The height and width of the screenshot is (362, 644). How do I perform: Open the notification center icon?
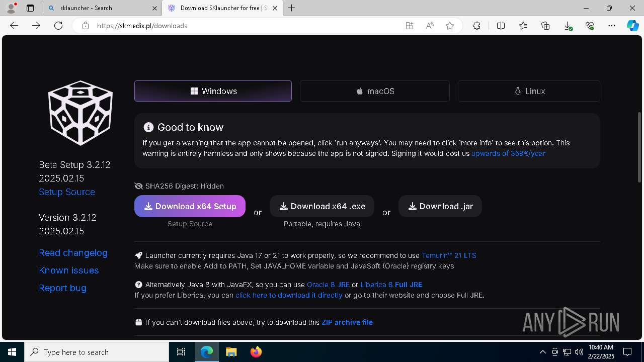tap(627, 352)
